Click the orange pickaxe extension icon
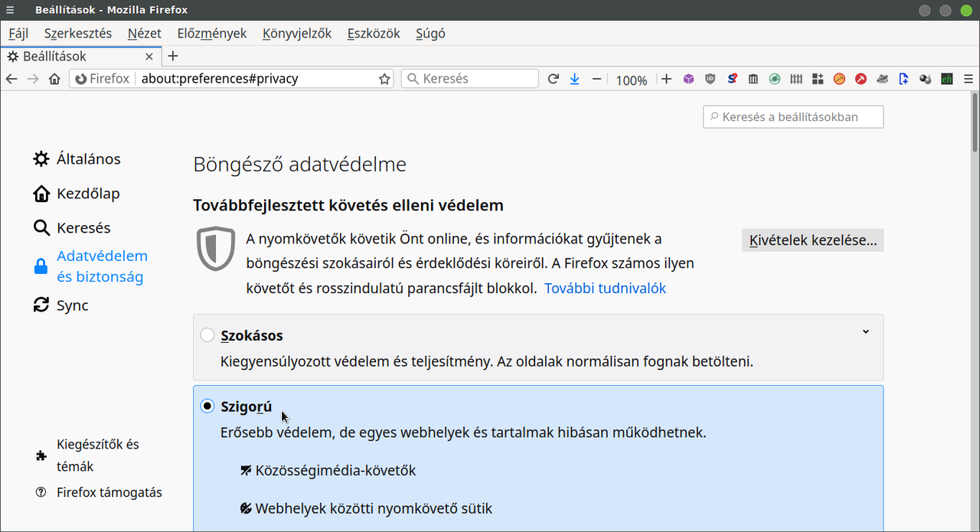Viewport: 980px width, 532px height. [839, 78]
